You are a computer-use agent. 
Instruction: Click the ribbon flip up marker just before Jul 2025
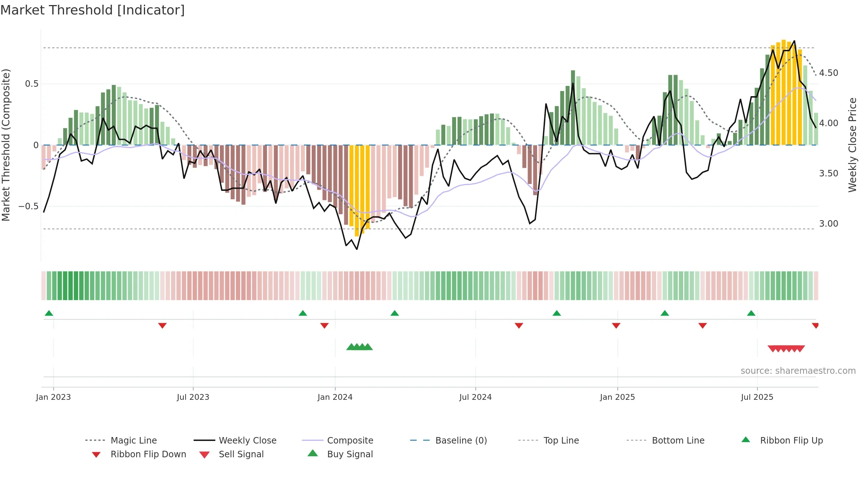pos(751,313)
